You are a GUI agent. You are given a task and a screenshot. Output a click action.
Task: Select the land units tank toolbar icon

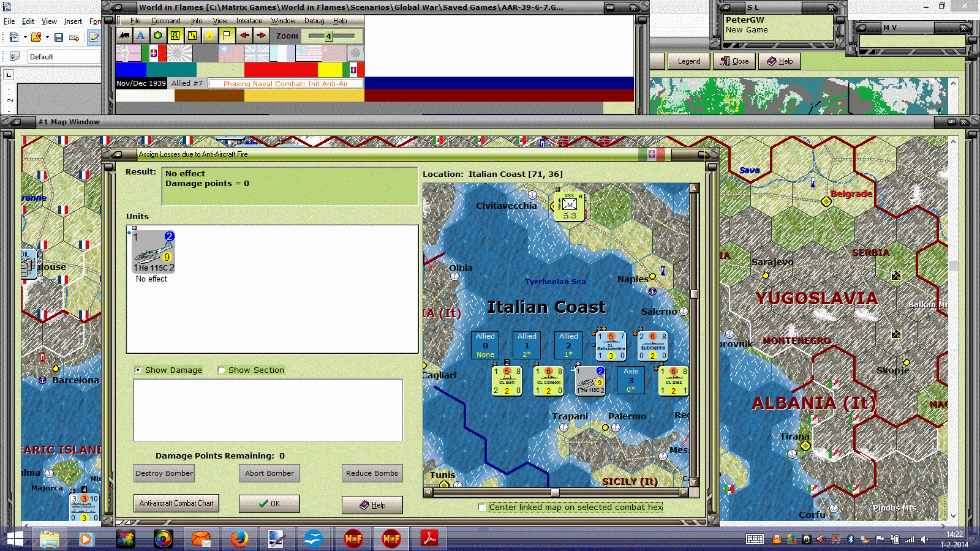pos(124,36)
